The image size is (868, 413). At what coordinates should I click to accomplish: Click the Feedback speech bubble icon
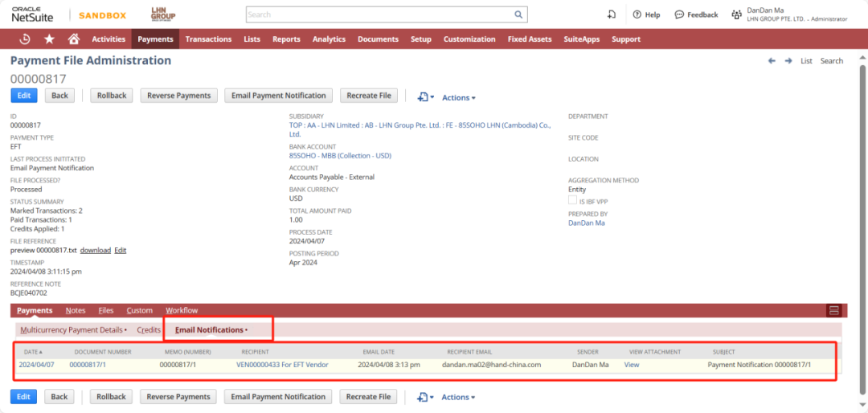pos(679,15)
